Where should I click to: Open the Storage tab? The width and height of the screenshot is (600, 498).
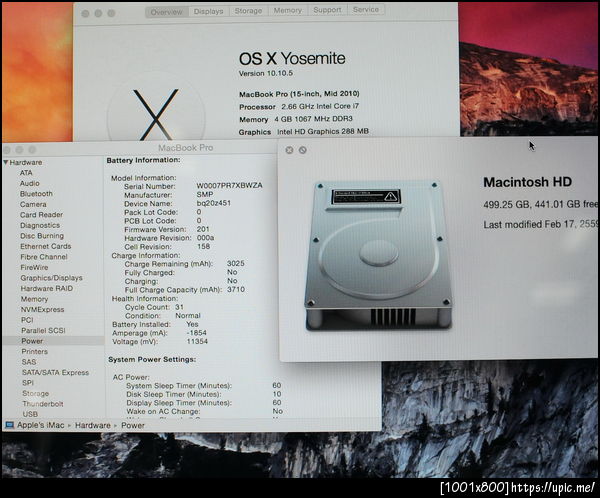point(248,11)
